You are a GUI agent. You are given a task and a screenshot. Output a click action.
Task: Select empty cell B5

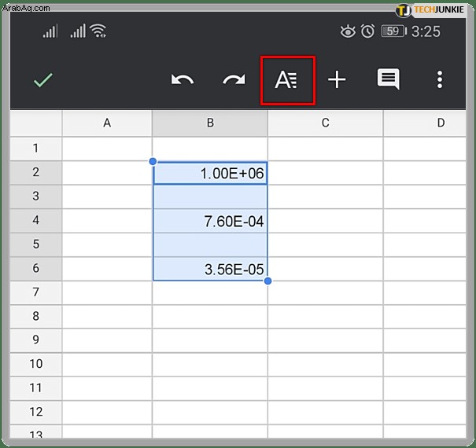(x=210, y=244)
